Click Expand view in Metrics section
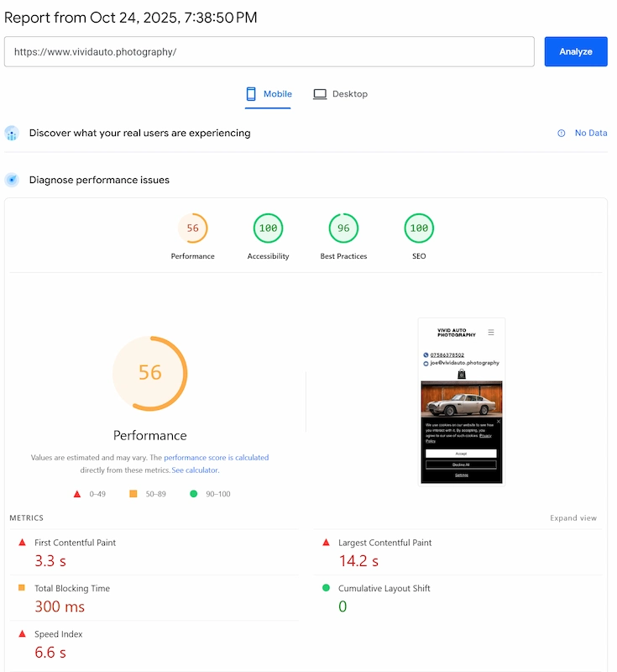 point(573,518)
